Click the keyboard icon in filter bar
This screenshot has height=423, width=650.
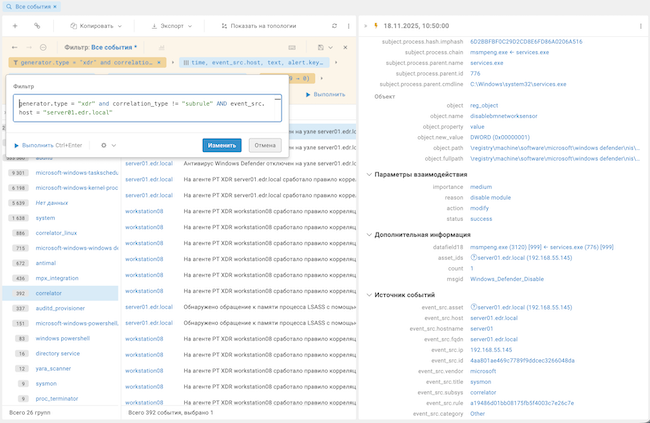click(x=292, y=47)
